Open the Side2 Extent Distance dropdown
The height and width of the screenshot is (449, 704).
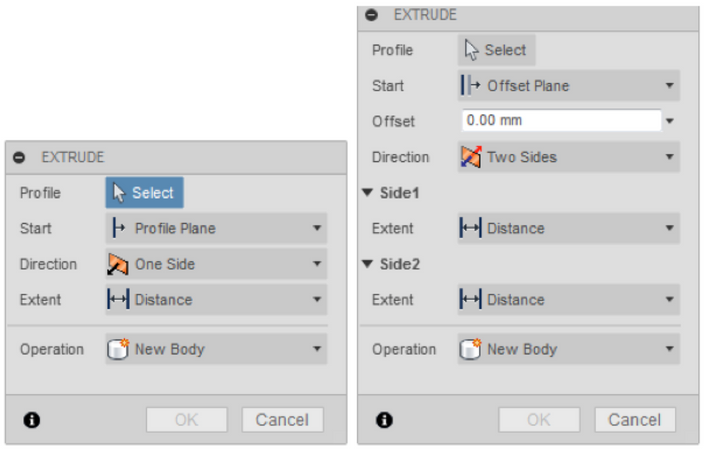tap(568, 299)
